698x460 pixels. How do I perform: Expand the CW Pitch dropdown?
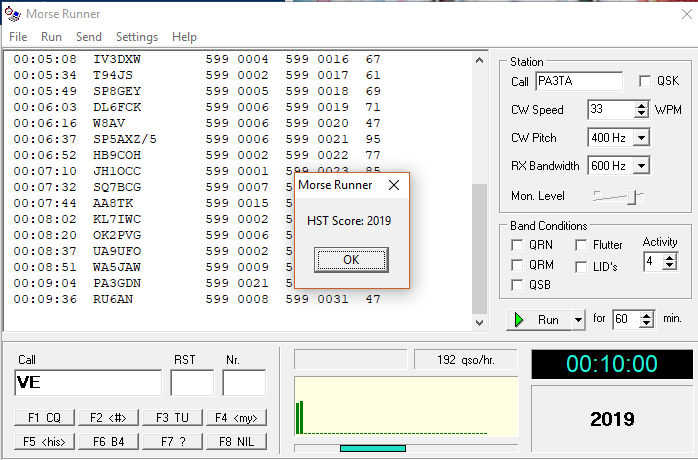[641, 138]
